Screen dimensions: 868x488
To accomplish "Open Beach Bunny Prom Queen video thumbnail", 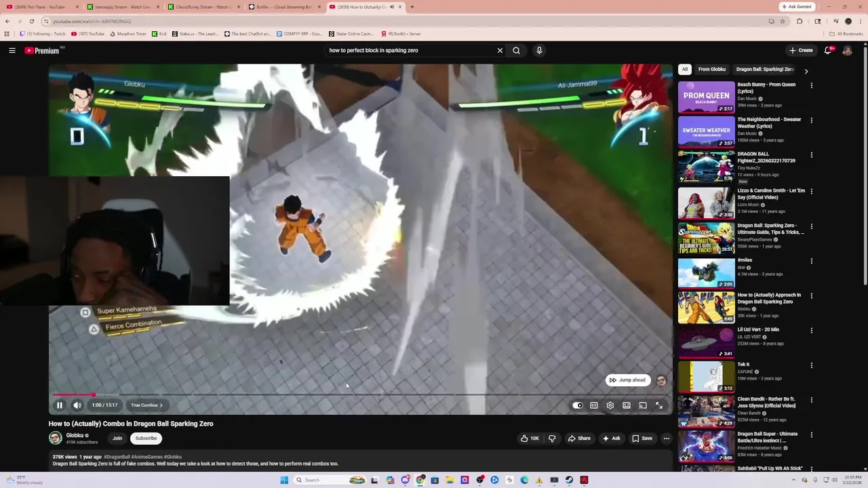I will click(x=706, y=97).
